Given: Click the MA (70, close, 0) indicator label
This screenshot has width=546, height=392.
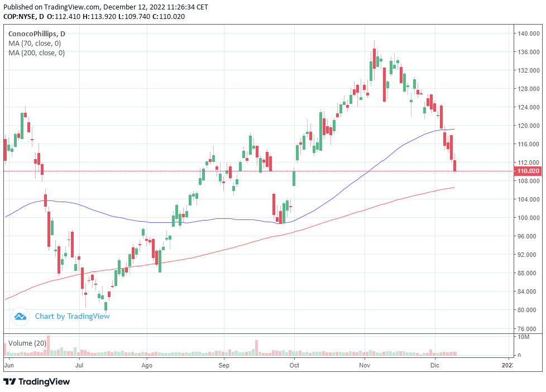Looking at the screenshot, I should pyautogui.click(x=35, y=43).
